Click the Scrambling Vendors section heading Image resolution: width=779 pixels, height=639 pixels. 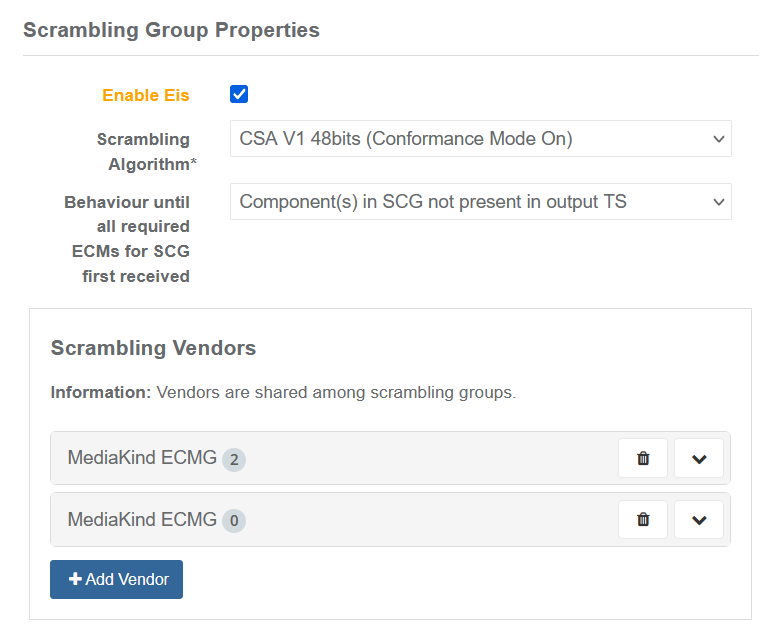[x=153, y=349]
